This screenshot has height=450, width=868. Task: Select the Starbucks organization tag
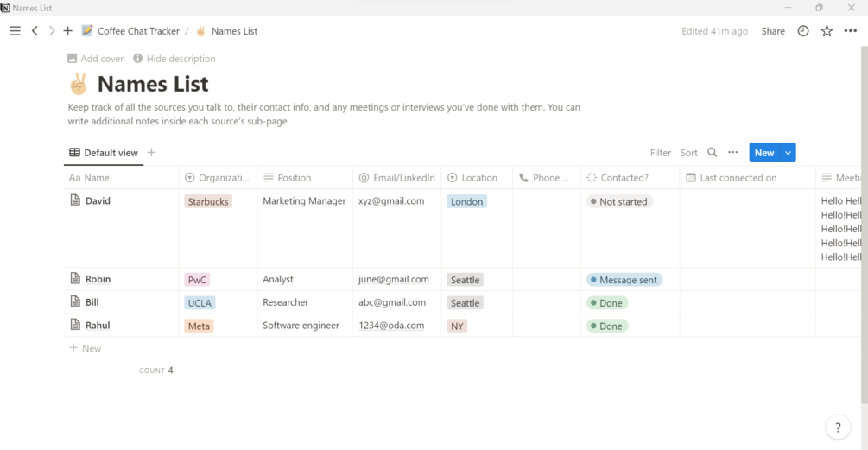[x=208, y=201]
